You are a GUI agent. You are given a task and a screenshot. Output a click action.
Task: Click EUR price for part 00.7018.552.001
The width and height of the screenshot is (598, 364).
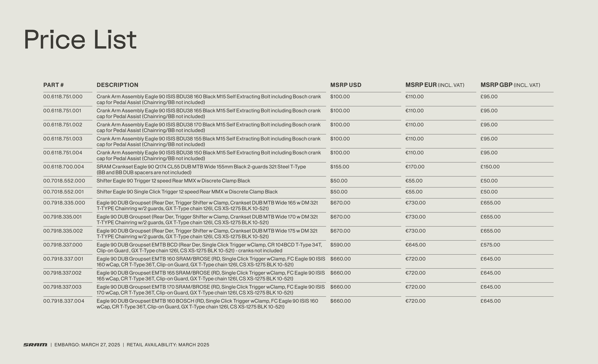[x=414, y=192]
